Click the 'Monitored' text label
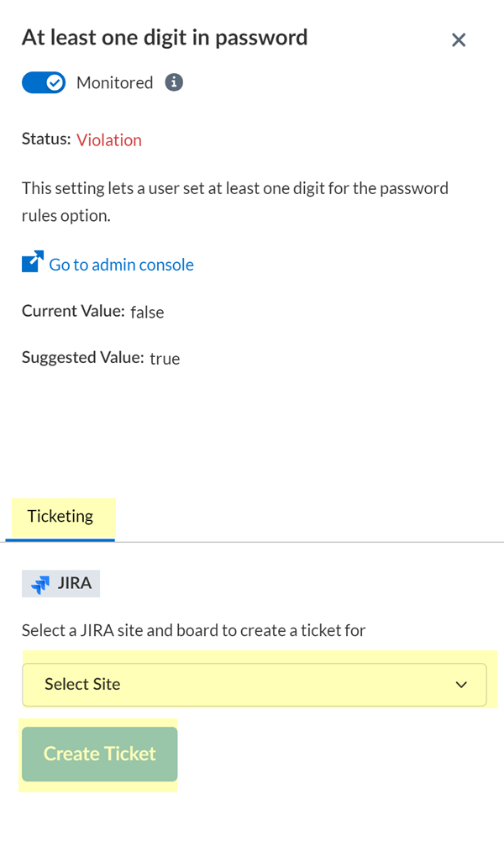504x857 pixels. [x=114, y=82]
